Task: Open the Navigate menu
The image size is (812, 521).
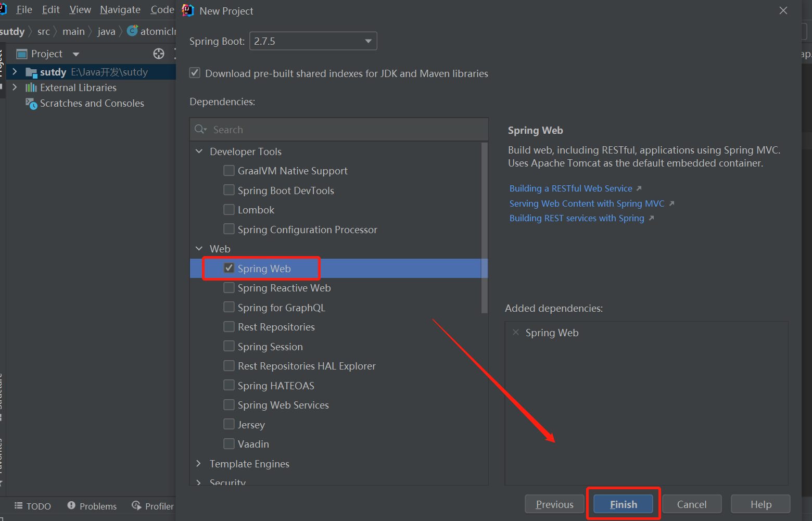Action: (x=120, y=10)
